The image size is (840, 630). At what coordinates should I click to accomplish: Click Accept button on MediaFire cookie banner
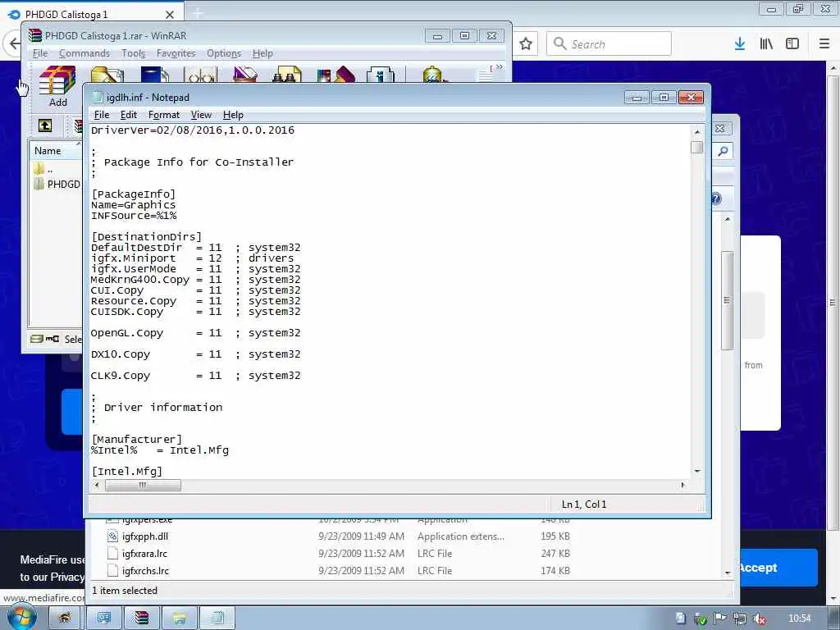coord(779,568)
